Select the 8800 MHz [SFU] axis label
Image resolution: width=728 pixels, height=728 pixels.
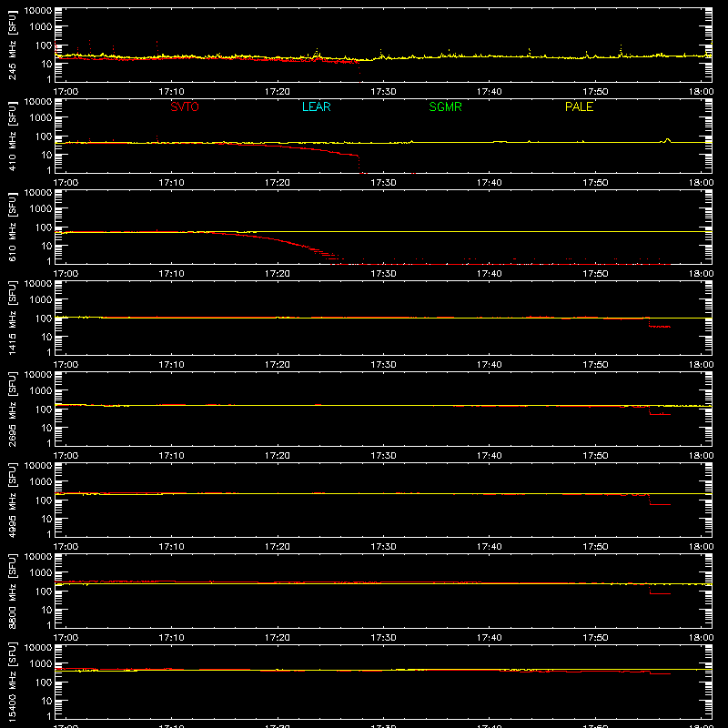[x=12, y=591]
